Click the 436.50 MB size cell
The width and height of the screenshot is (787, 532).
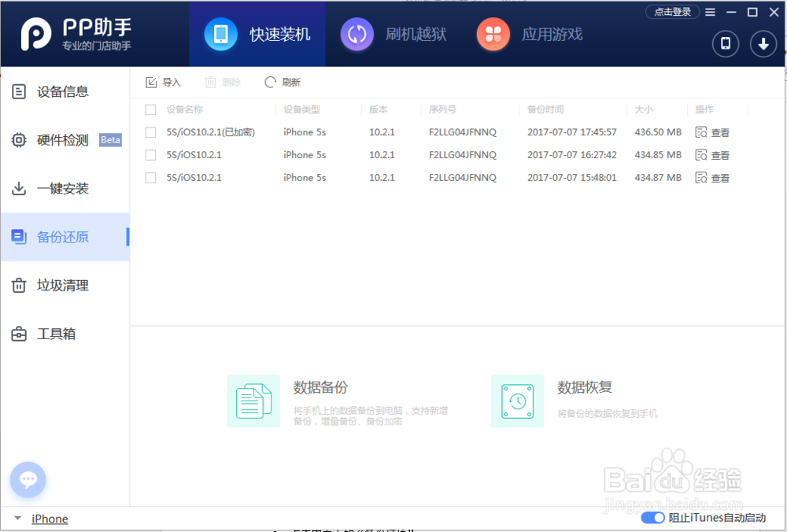pyautogui.click(x=658, y=132)
